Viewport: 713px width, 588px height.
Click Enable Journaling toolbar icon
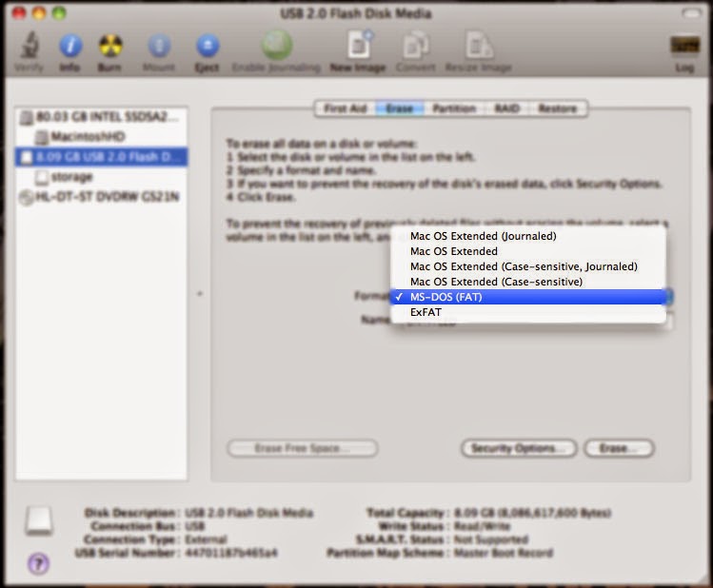276,45
